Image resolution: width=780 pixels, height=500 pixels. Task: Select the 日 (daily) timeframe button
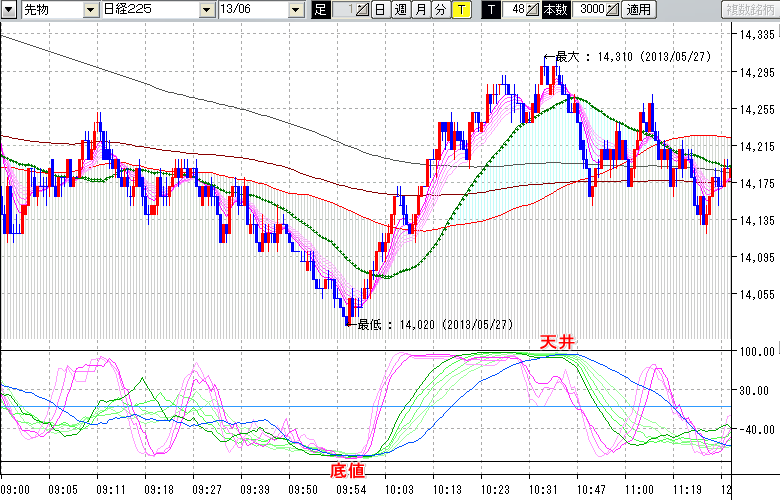(381, 10)
